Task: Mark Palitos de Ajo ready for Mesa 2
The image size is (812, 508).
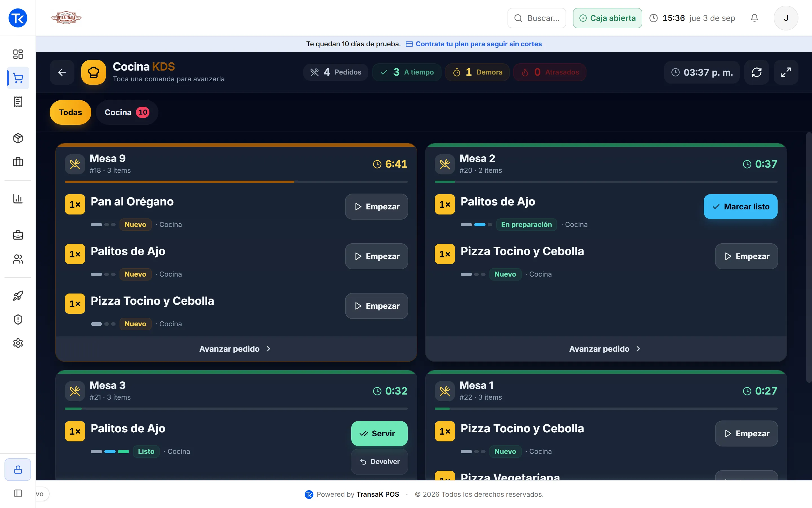Action: click(x=740, y=207)
